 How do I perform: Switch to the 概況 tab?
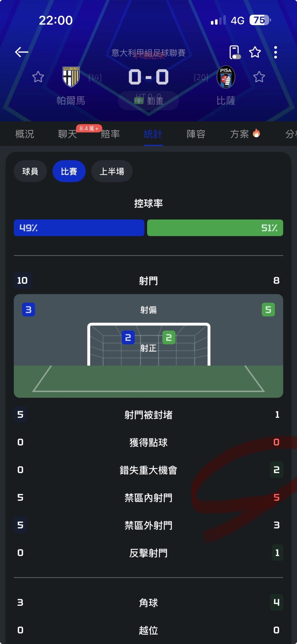pyautogui.click(x=25, y=134)
